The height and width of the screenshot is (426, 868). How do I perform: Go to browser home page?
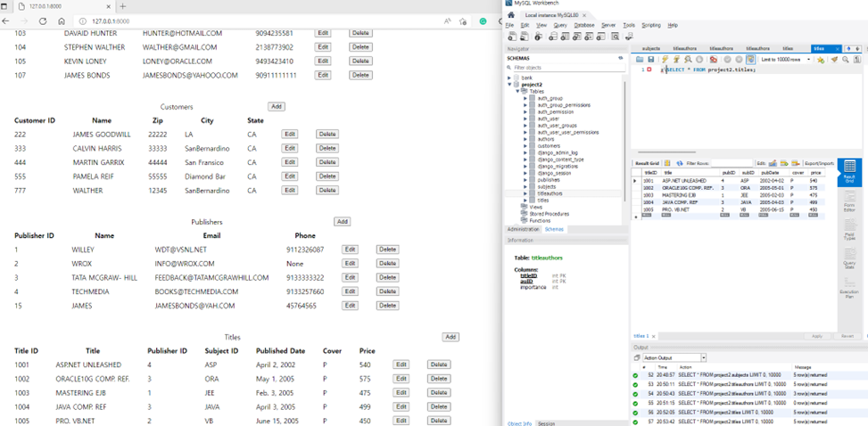tap(62, 21)
